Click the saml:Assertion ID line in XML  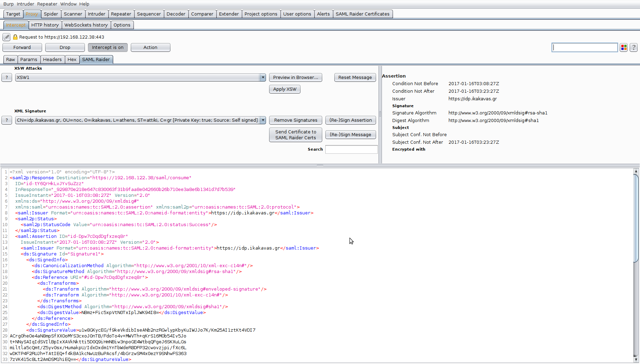(x=71, y=236)
